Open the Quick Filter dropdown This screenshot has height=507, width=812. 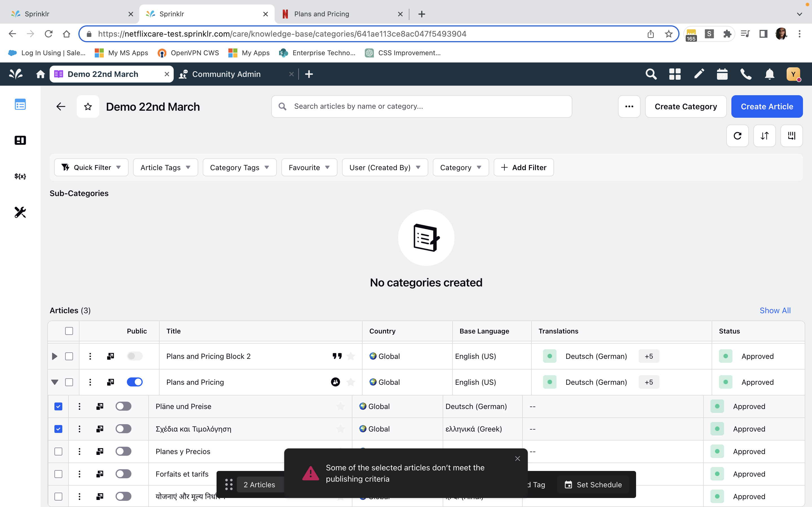(x=91, y=167)
